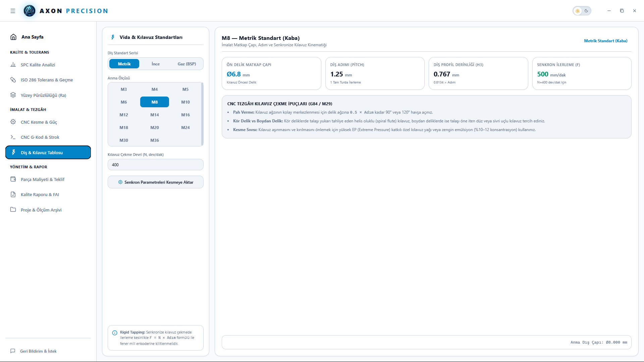The width and height of the screenshot is (644, 362).
Task: Open Ana Sayfa menu entry
Action: (x=48, y=37)
